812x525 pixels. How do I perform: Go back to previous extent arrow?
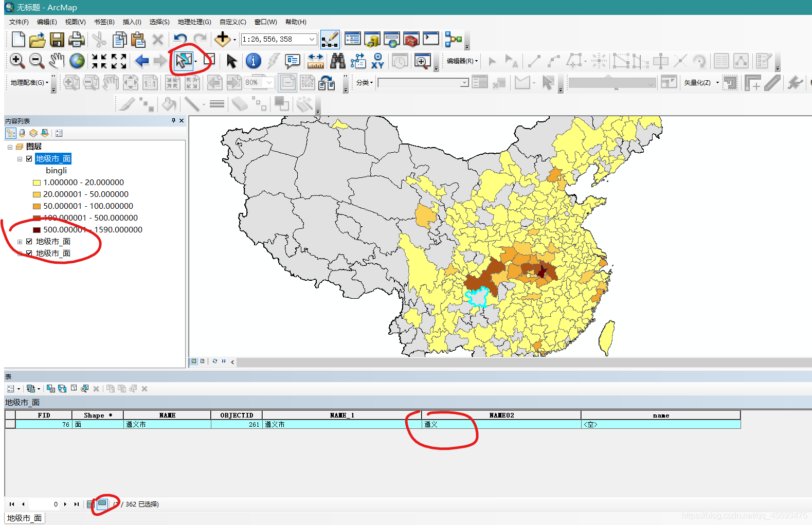click(x=142, y=61)
